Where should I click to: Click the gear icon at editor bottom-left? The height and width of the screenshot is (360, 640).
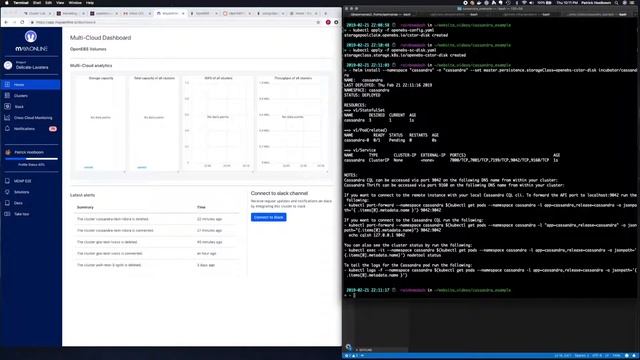point(348,347)
